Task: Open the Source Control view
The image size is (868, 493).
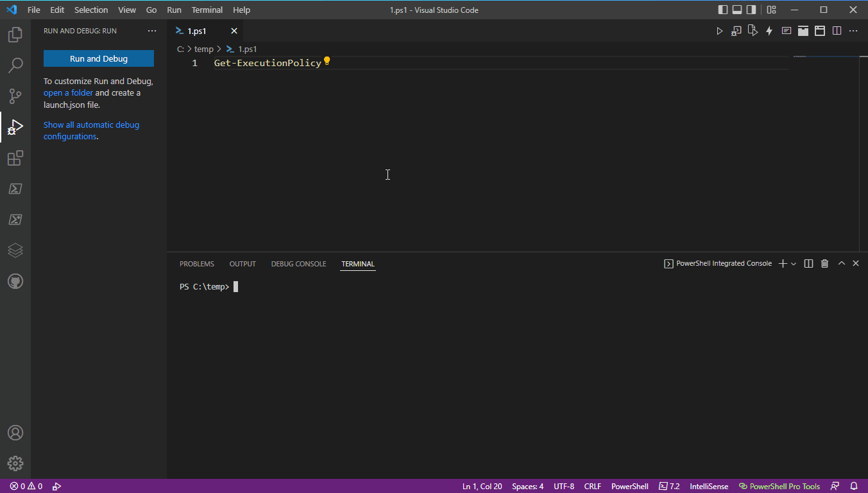Action: pyautogui.click(x=15, y=96)
